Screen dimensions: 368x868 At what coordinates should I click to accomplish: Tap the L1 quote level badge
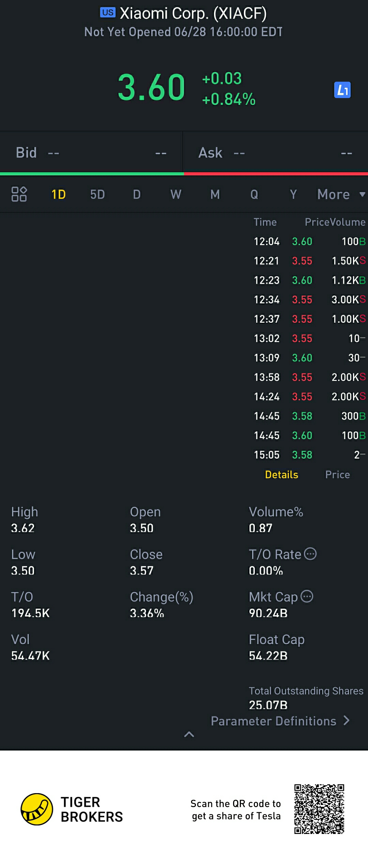[x=342, y=90]
